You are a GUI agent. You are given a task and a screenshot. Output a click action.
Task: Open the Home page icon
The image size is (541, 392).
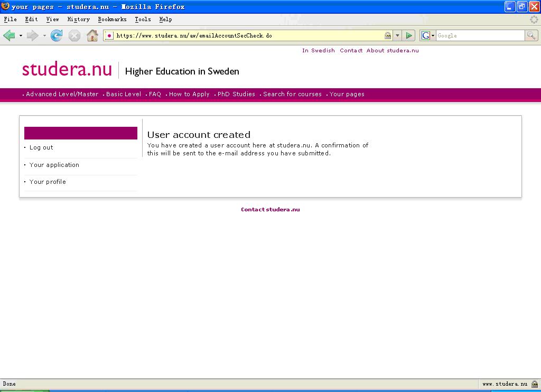coord(92,35)
